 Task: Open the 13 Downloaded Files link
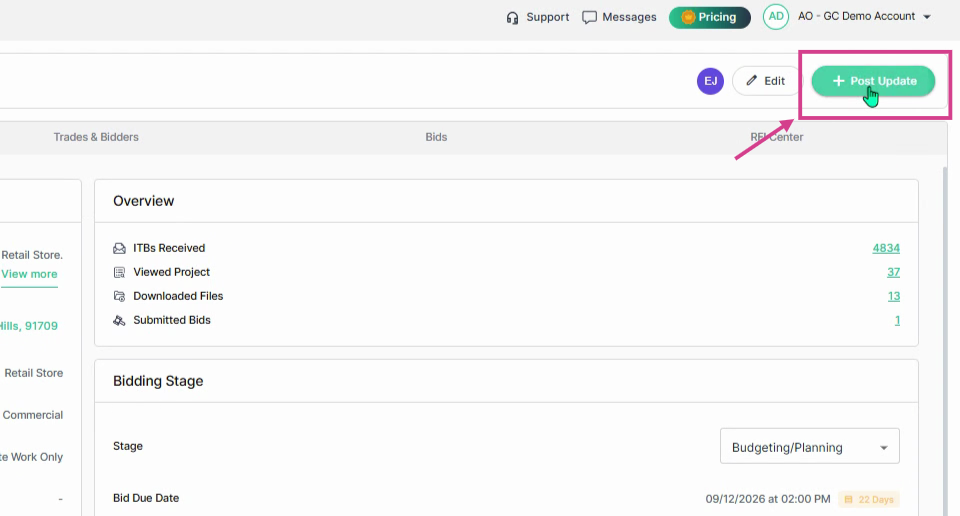pos(893,296)
